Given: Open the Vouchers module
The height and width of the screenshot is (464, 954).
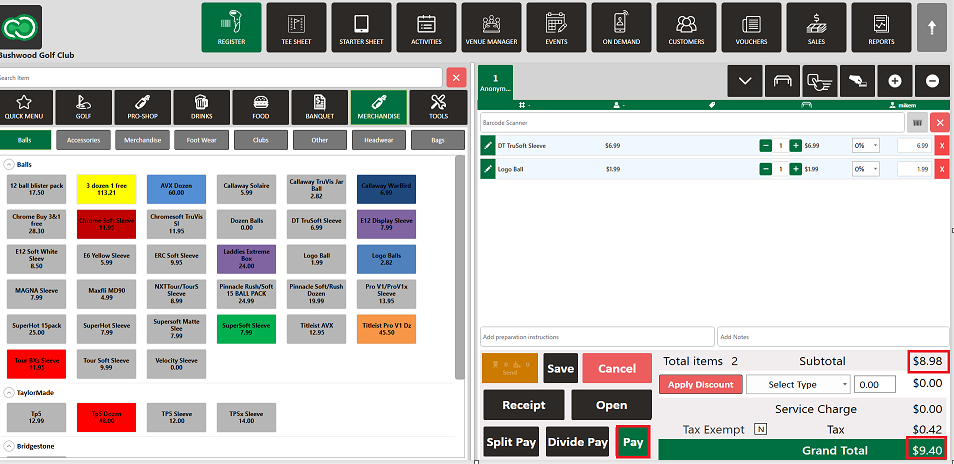Looking at the screenshot, I should click(751, 27).
